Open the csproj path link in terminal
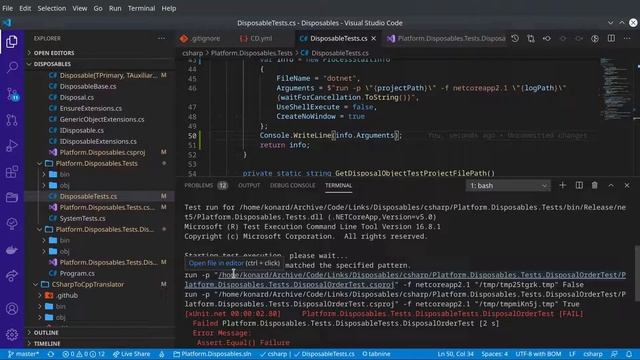 click(404, 280)
